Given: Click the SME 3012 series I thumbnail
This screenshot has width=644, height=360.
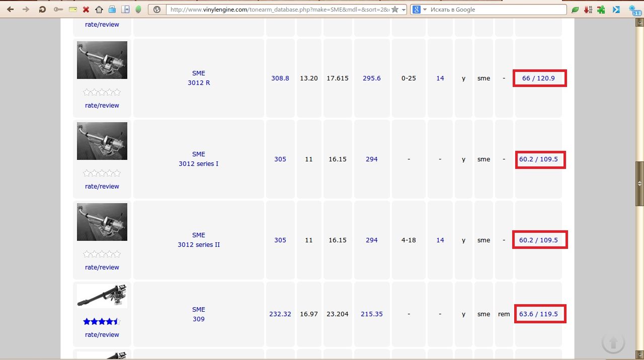Looking at the screenshot, I should 102,141.
